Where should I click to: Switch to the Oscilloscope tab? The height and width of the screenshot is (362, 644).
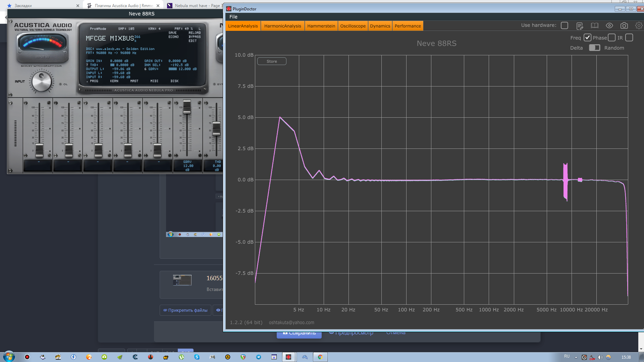point(353,26)
